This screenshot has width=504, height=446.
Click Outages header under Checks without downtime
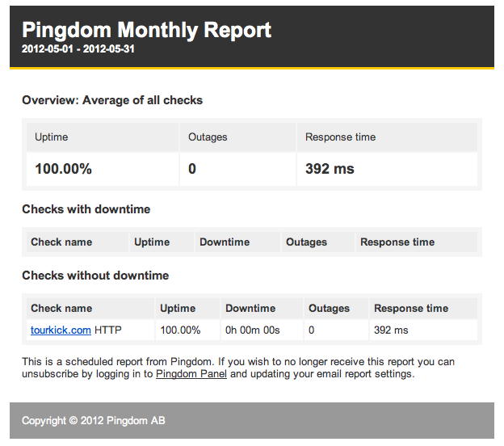pos(336,308)
